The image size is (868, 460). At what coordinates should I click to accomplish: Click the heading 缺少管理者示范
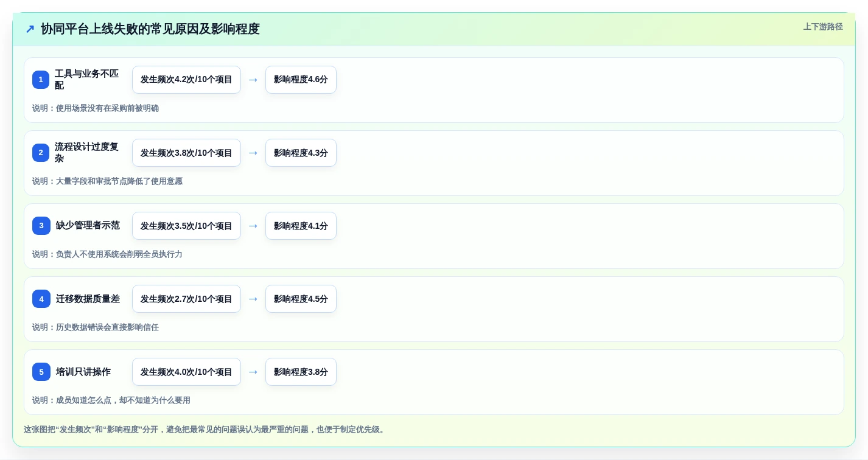pyautogui.click(x=88, y=226)
